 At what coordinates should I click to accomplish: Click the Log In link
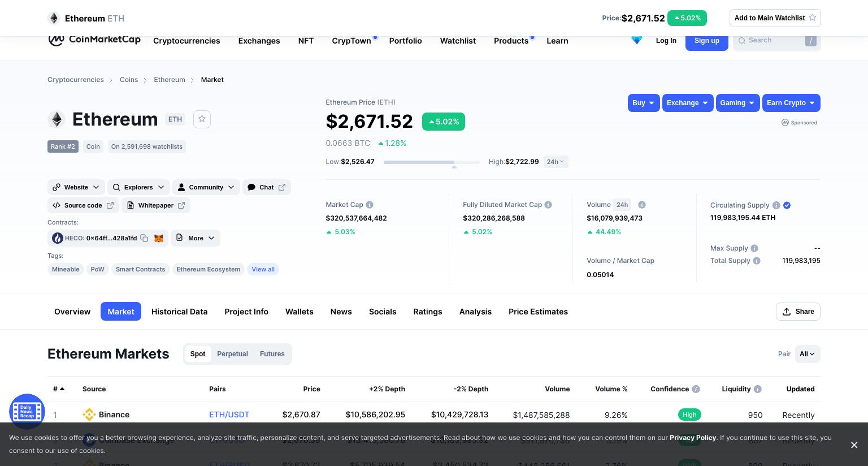(x=666, y=41)
